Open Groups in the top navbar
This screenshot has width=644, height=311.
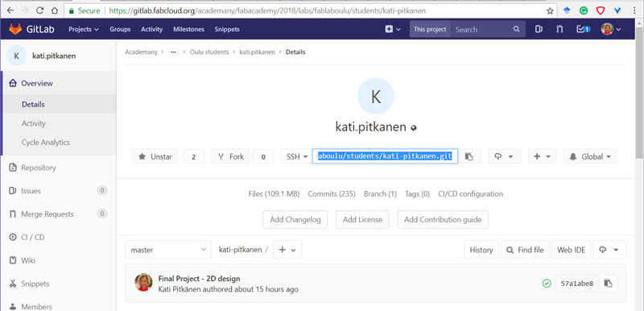(x=120, y=29)
